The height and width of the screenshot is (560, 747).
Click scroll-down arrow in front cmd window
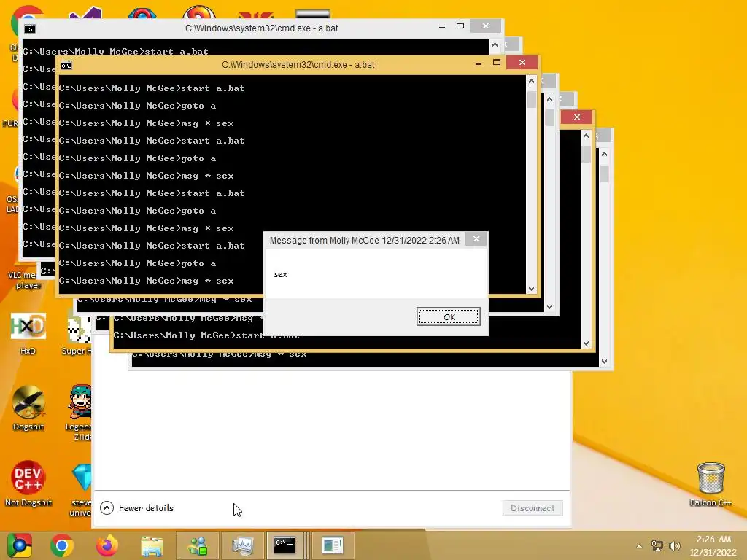point(531,289)
